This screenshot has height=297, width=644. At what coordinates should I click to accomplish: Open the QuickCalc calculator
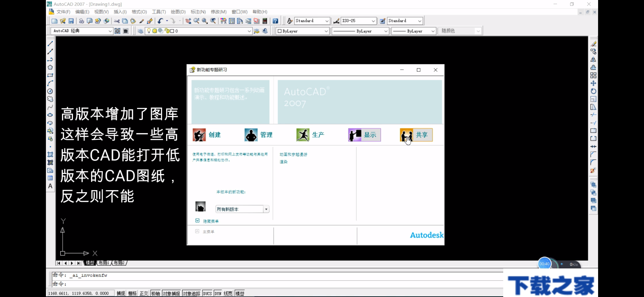tap(265, 21)
